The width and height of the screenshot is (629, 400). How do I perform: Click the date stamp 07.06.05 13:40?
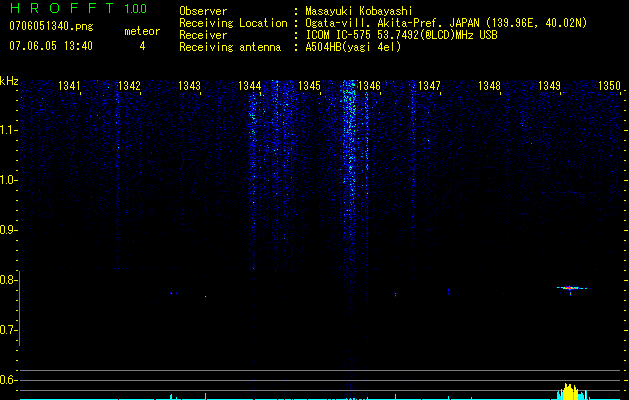point(51,46)
